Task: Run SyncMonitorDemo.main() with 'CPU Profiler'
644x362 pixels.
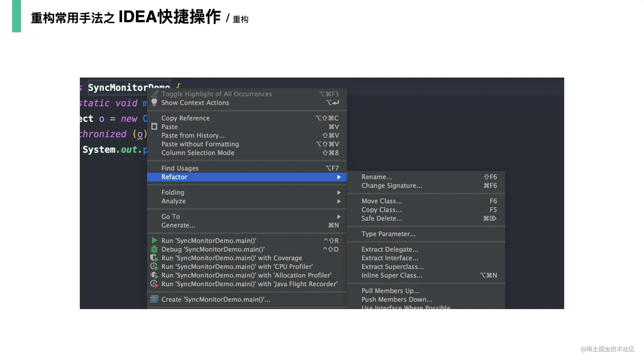Action: click(x=247, y=267)
